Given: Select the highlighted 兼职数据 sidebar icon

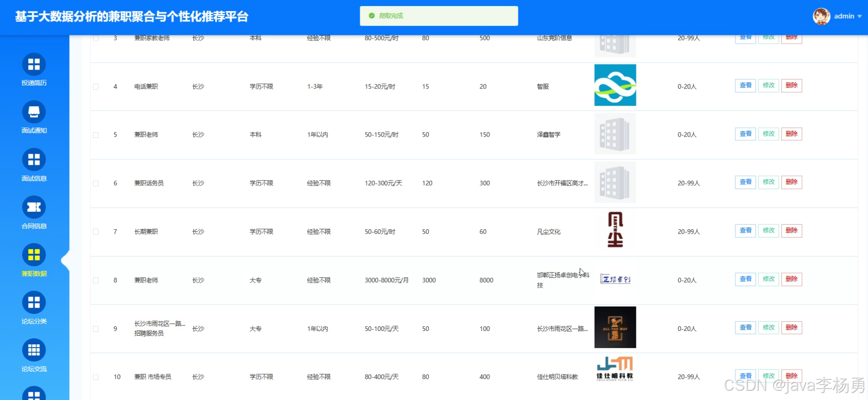Looking at the screenshot, I should 34,255.
